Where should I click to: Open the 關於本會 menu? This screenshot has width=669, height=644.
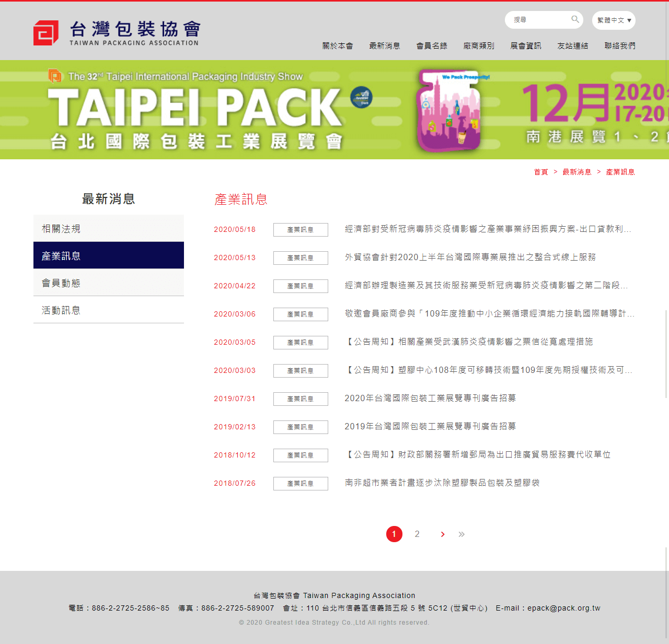[338, 46]
